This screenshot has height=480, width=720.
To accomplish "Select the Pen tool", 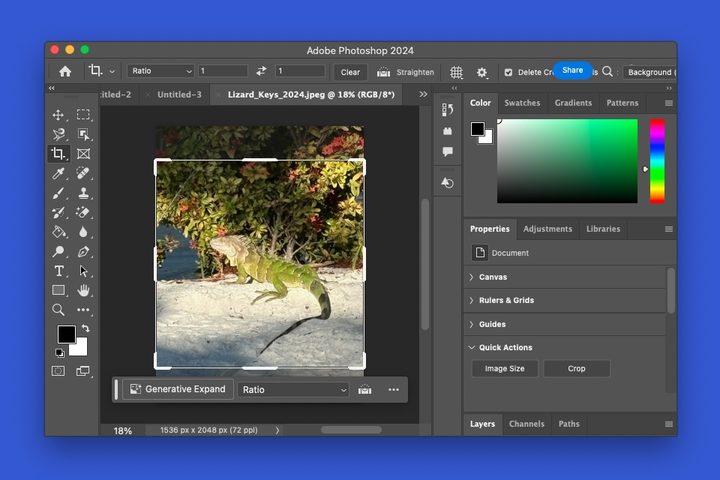I will point(83,251).
